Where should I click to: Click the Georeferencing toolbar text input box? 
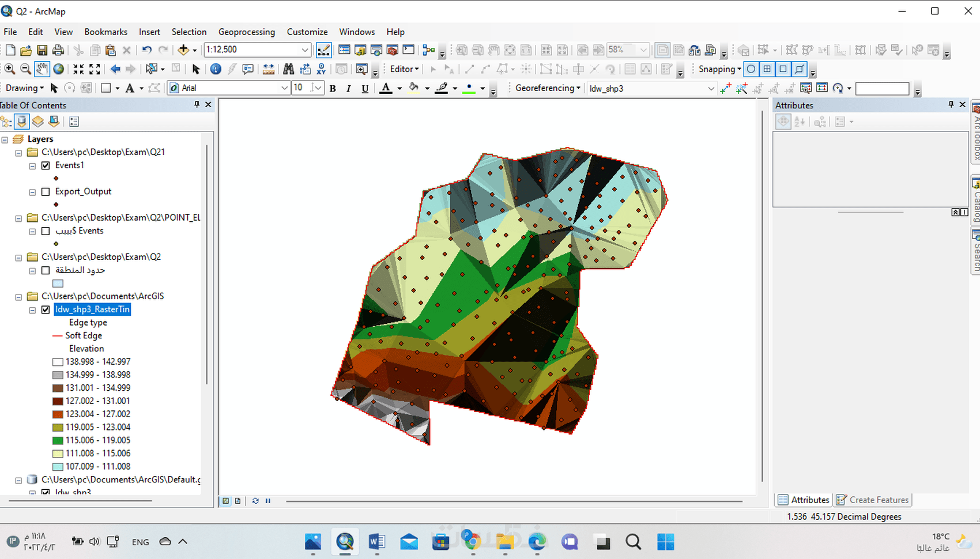click(x=882, y=89)
